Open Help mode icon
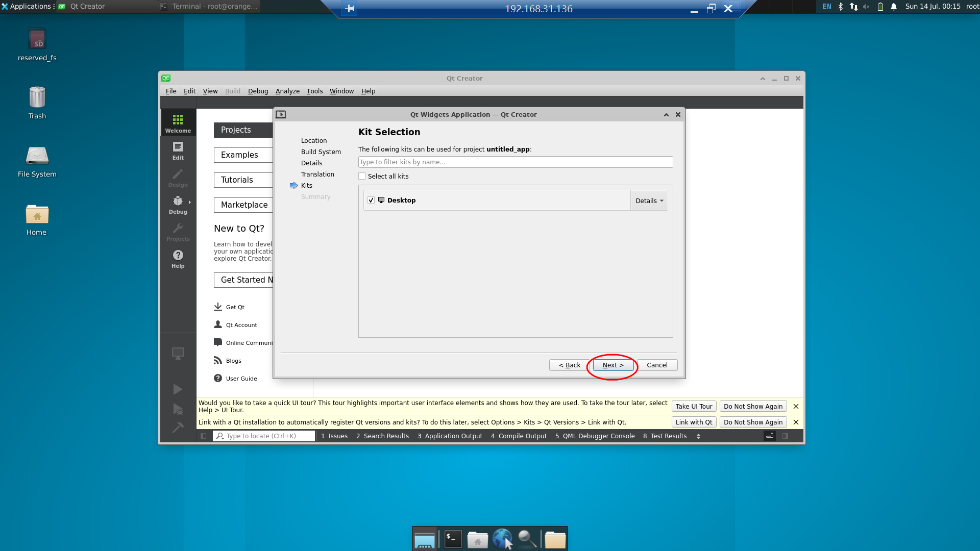The height and width of the screenshot is (551, 980). (178, 259)
